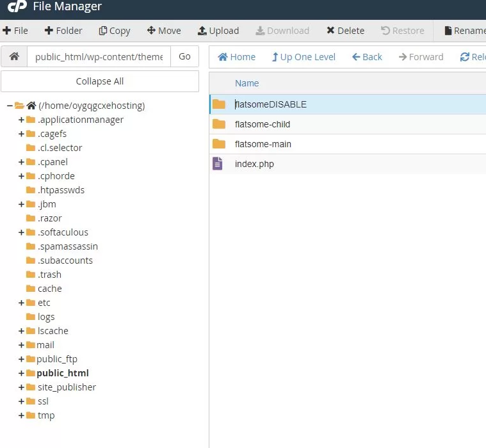Open .softaculous folder label

pyautogui.click(x=63, y=232)
